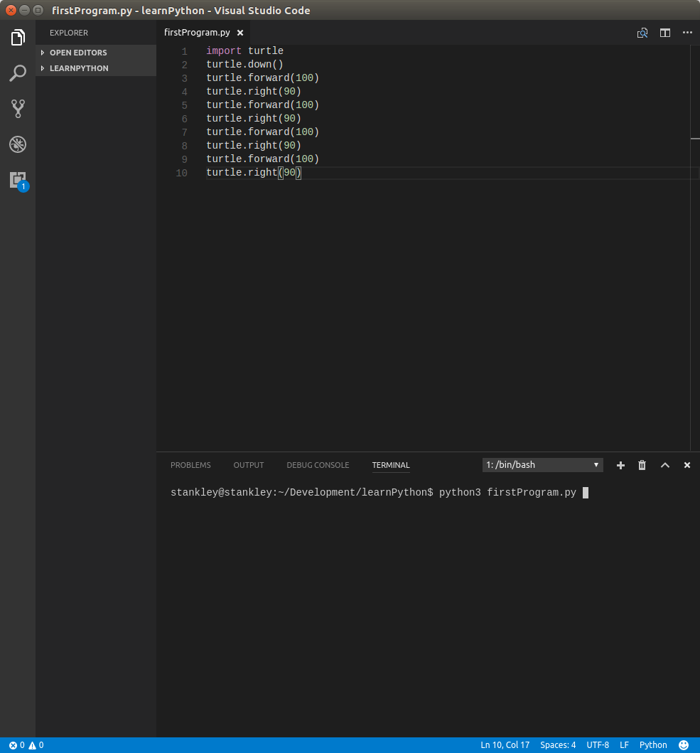Maximize the panel with up chevron

coord(665,465)
